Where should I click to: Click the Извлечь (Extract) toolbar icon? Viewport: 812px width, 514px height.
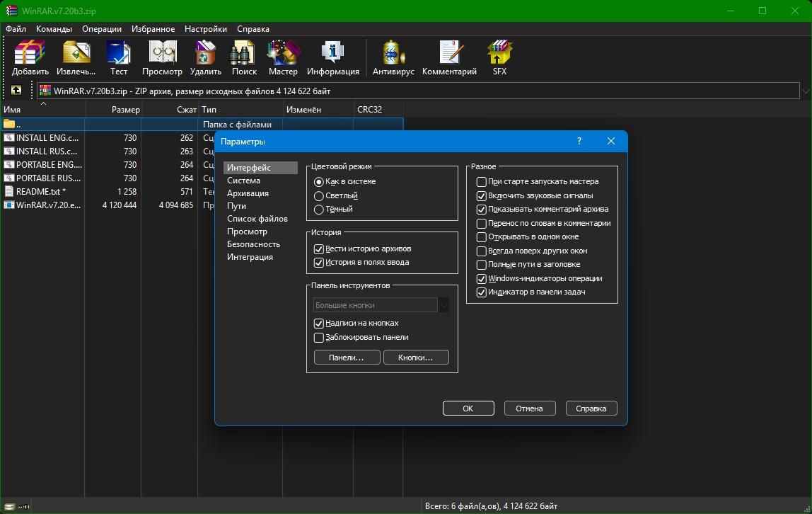(76, 57)
